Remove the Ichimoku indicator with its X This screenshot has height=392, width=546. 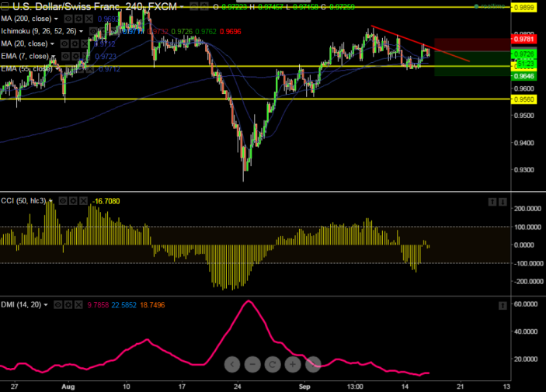pos(113,31)
